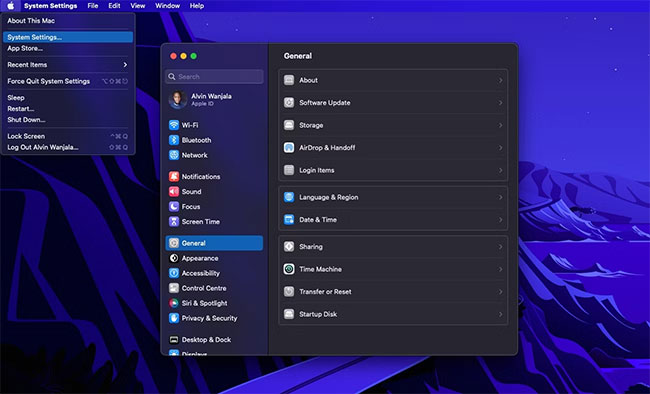Click the Wi-Fi sidebar icon
Image resolution: width=650 pixels, height=394 pixels.
tap(174, 125)
